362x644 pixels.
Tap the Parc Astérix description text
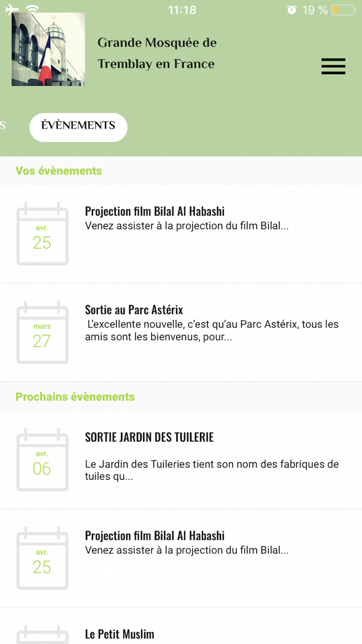tap(212, 330)
